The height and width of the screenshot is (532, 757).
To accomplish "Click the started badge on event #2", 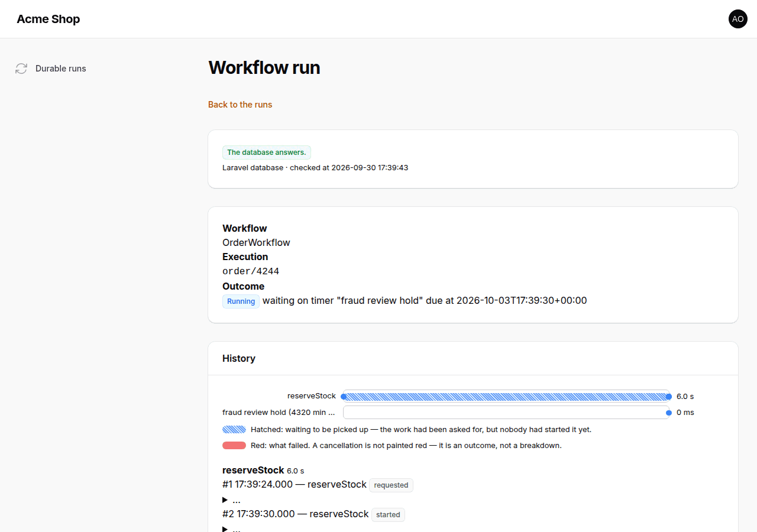I will coord(388,515).
